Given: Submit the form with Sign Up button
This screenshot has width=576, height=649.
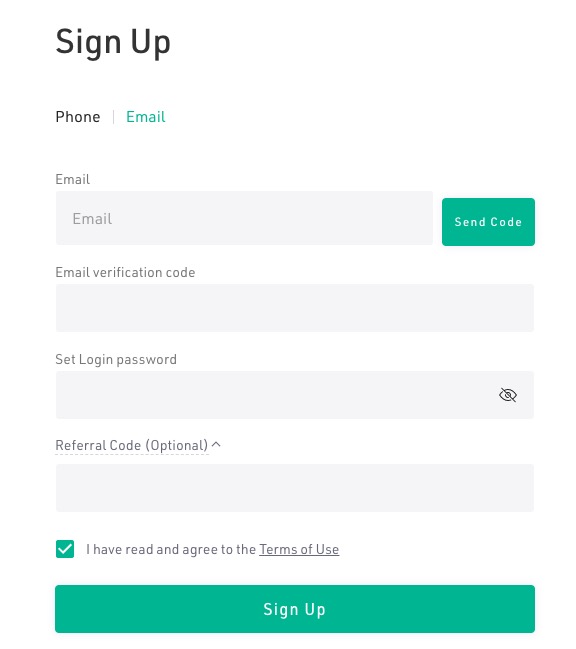Looking at the screenshot, I should [x=295, y=609].
